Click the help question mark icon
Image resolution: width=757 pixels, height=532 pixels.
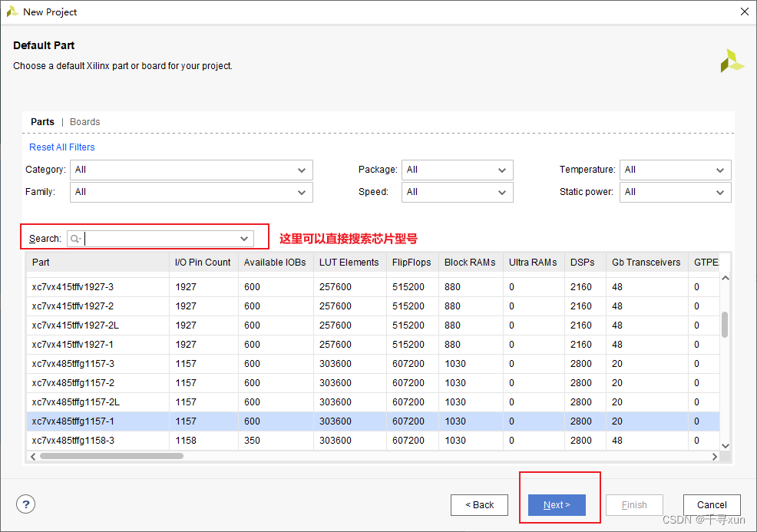pyautogui.click(x=25, y=504)
